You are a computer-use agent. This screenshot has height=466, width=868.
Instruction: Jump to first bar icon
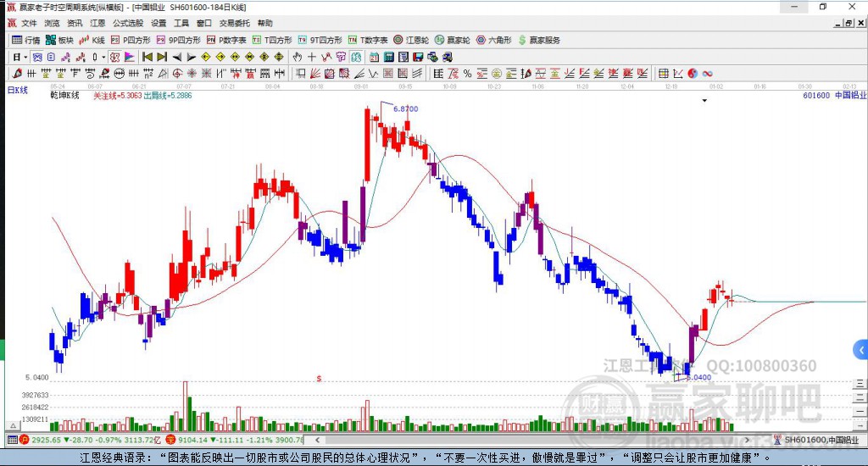[147, 57]
